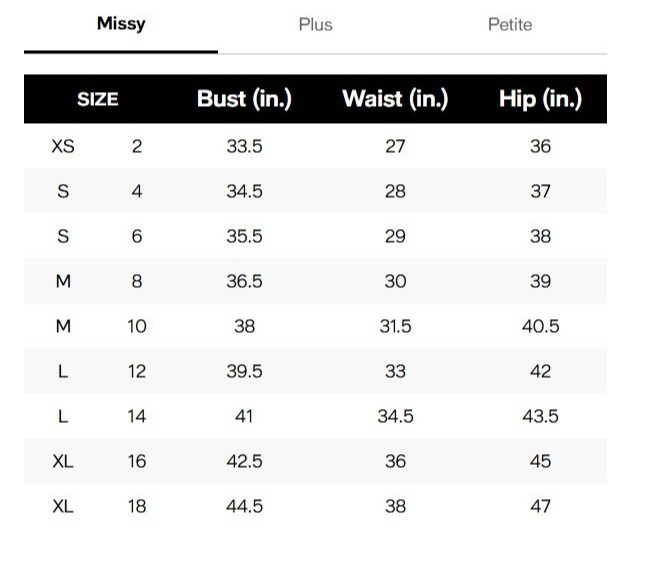Click the Bust (in.) column header
This screenshot has width=647, height=561.
(x=244, y=99)
